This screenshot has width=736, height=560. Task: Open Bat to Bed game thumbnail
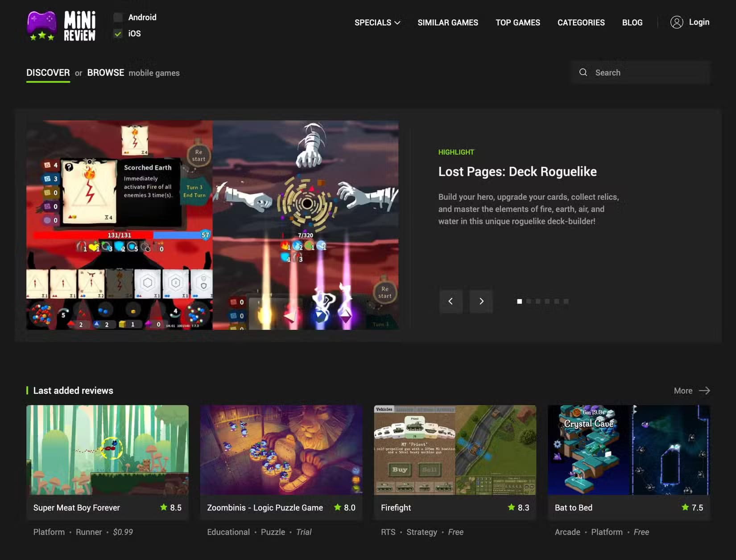[x=629, y=450]
